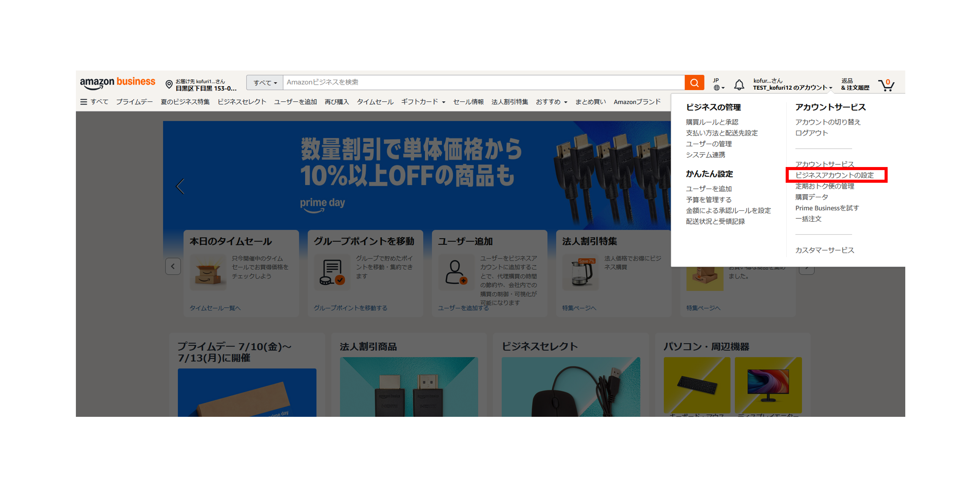980x490 pixels.
Task: Select プライムデー in the nav bar
Action: tap(134, 102)
